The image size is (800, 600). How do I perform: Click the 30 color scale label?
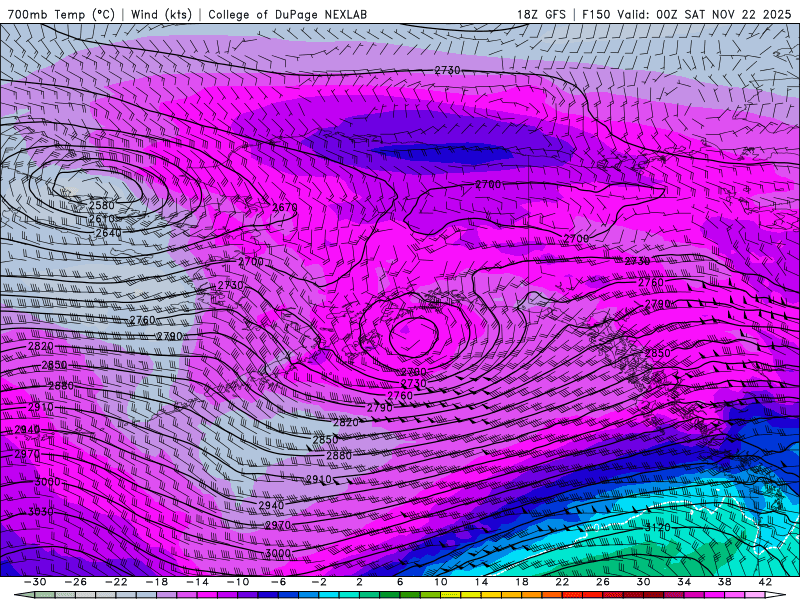point(643,582)
